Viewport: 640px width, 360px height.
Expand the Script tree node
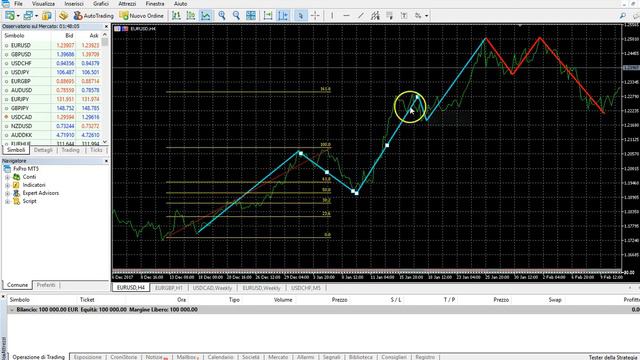(x=7, y=202)
